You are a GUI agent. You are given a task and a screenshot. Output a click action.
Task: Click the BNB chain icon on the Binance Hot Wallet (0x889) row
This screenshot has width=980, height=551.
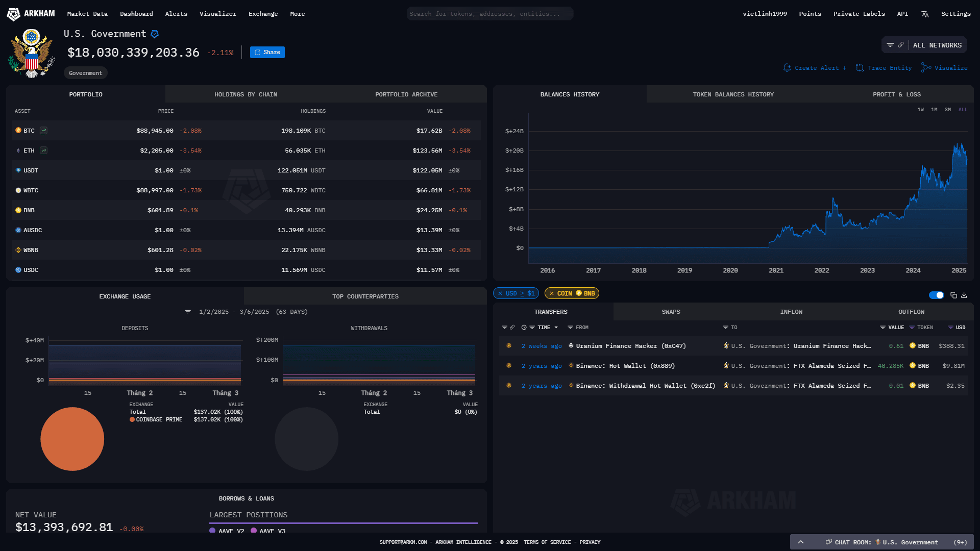click(509, 366)
